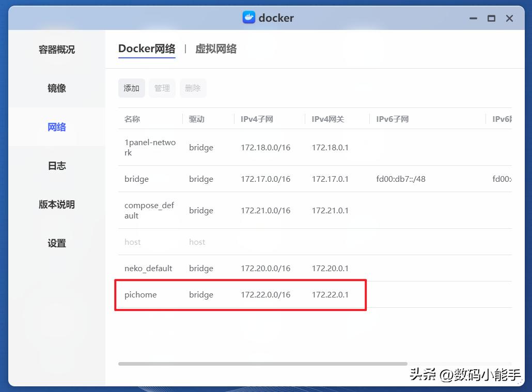
Task: Click the docker whale app icon
Action: point(248,18)
